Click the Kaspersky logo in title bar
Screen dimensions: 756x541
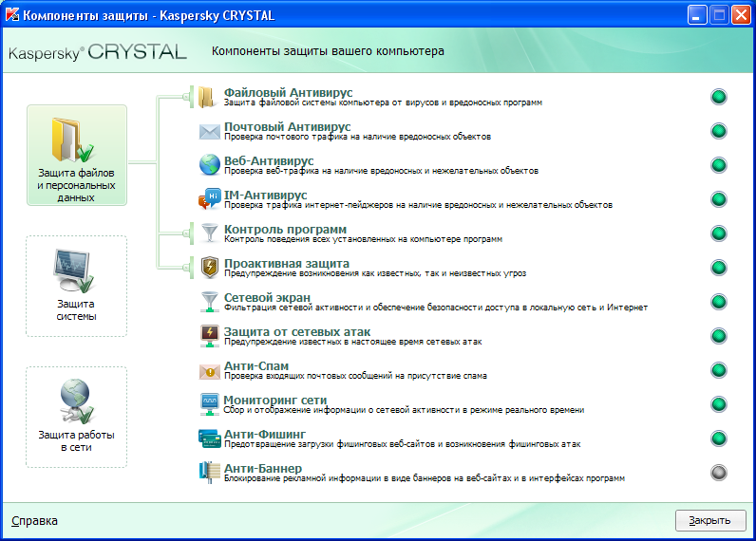pyautogui.click(x=12, y=15)
